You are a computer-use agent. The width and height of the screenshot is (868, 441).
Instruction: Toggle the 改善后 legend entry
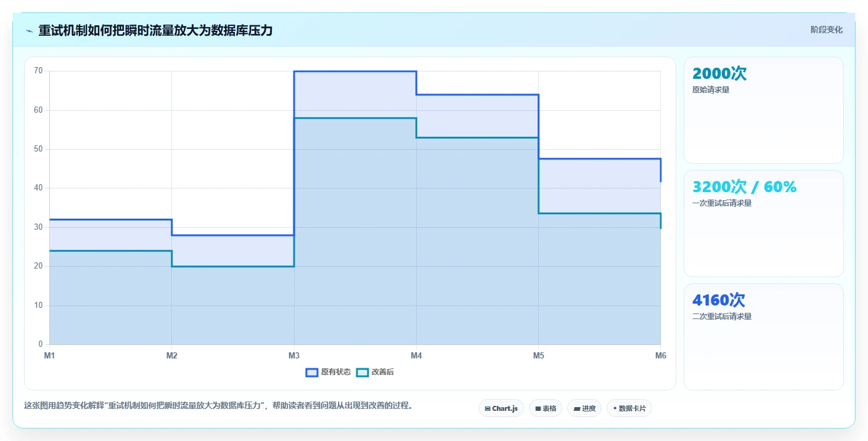point(375,372)
